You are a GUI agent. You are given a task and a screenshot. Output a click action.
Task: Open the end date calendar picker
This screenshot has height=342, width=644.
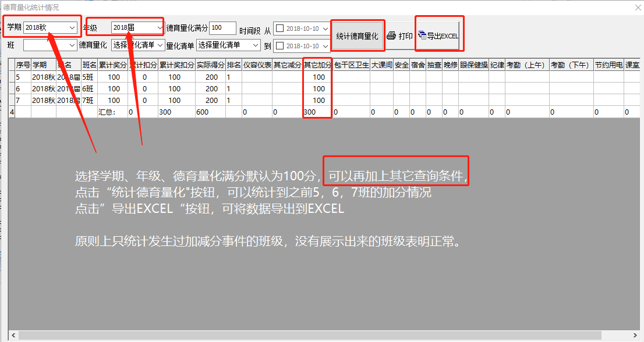tap(324, 45)
